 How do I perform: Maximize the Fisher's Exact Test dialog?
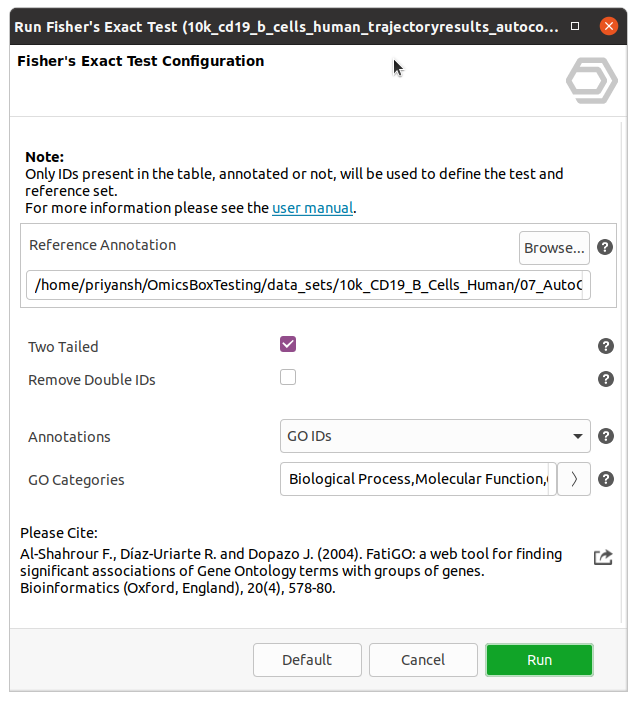pos(575,27)
